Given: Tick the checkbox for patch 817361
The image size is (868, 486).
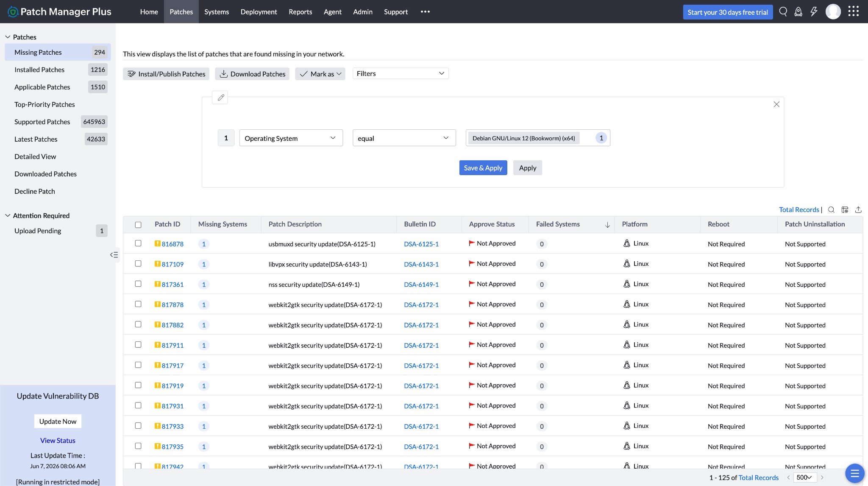Looking at the screenshot, I should click(138, 284).
